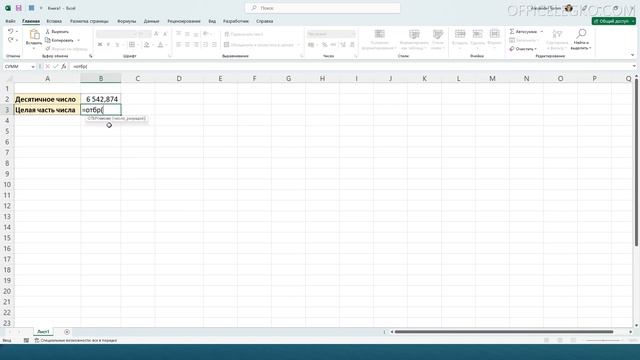Click the align left icon
Screen dimensions: 640x360
point(178,44)
